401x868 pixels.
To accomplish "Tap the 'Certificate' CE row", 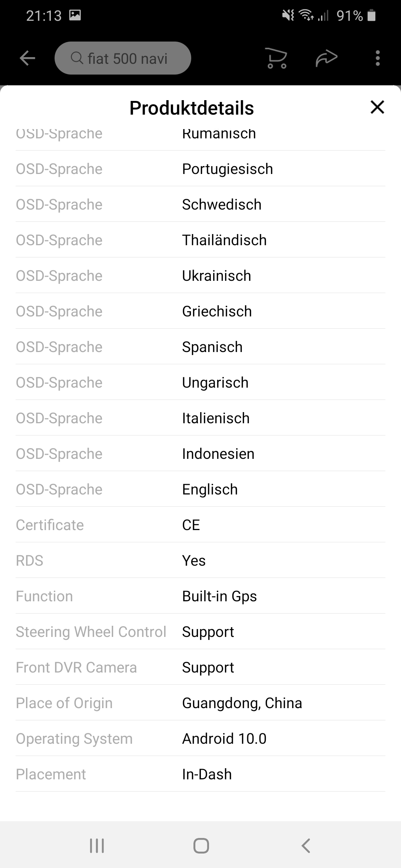I will click(200, 525).
